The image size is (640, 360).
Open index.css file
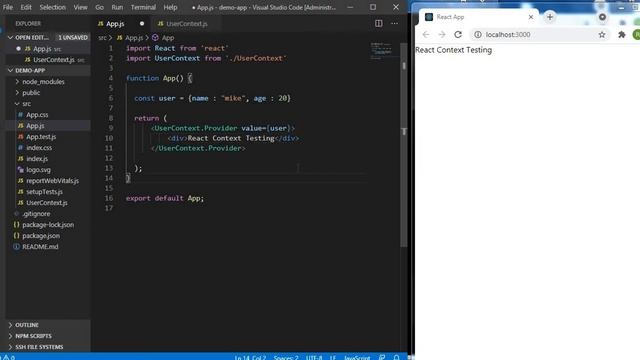39,148
